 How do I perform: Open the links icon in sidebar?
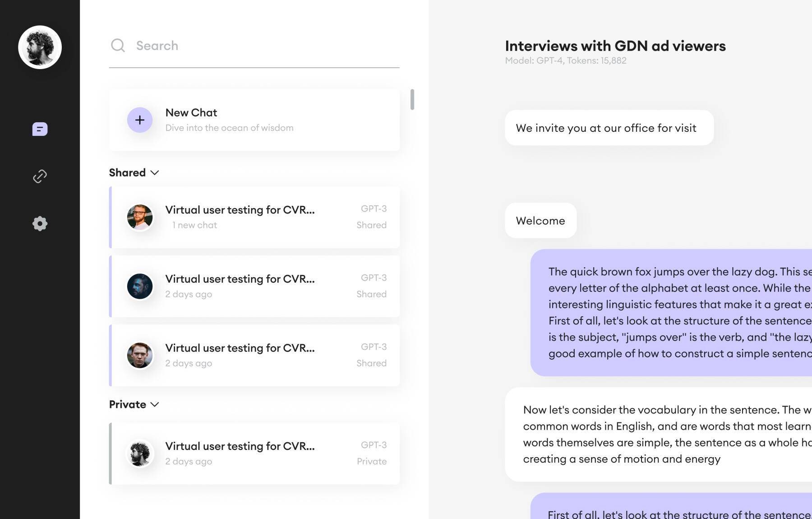coord(40,176)
